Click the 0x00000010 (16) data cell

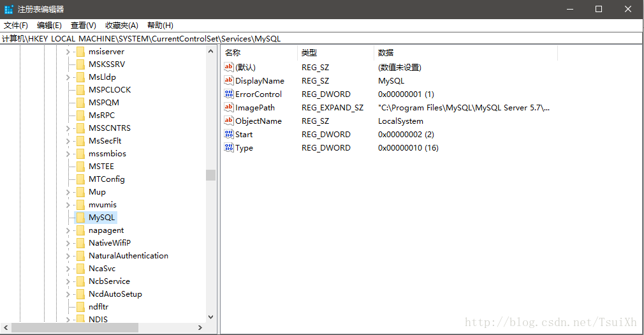[408, 148]
